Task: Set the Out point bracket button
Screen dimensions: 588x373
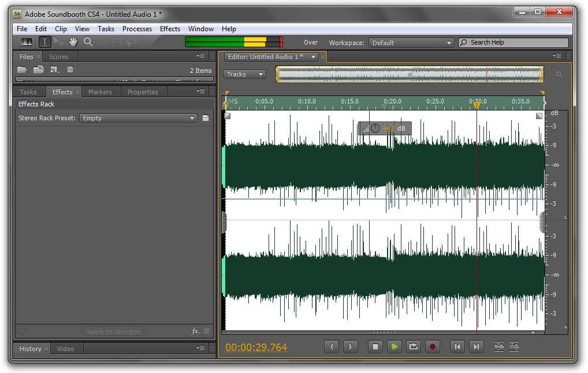Action: 350,347
